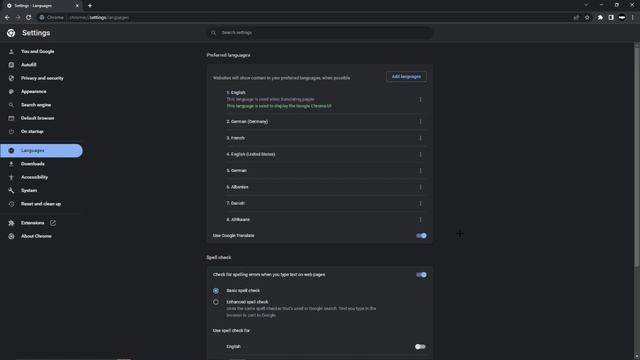Open the side panel icon in toolbar
Image resolution: width=640 pixels, height=360 pixels.
[x=611, y=18]
